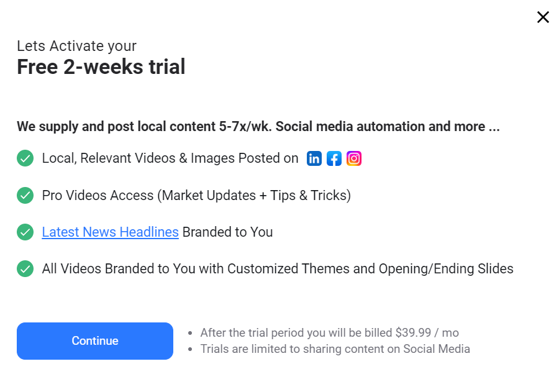Click green checkmark beside Pro Videos Access
Image resolution: width=559 pixels, height=392 pixels.
click(x=25, y=196)
